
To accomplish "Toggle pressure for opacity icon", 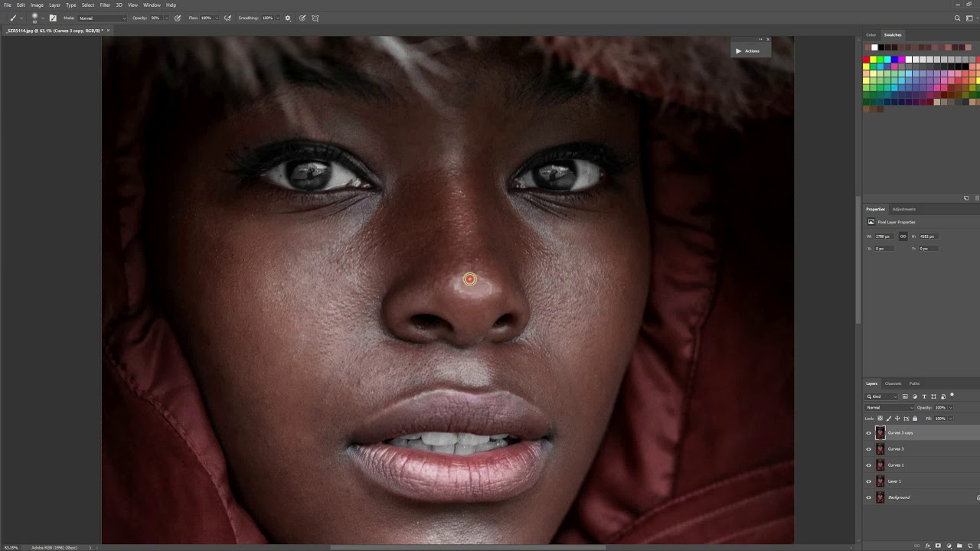I will click(178, 18).
